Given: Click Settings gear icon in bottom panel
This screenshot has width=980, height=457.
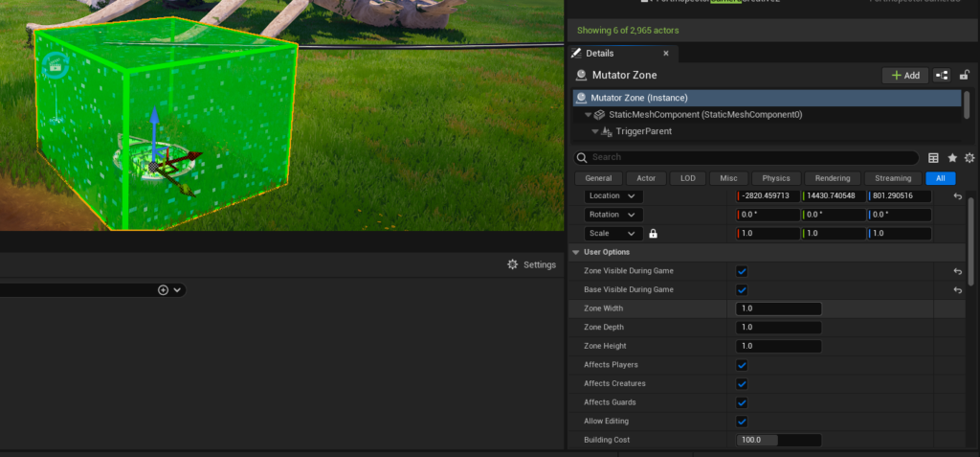Looking at the screenshot, I should pyautogui.click(x=513, y=264).
